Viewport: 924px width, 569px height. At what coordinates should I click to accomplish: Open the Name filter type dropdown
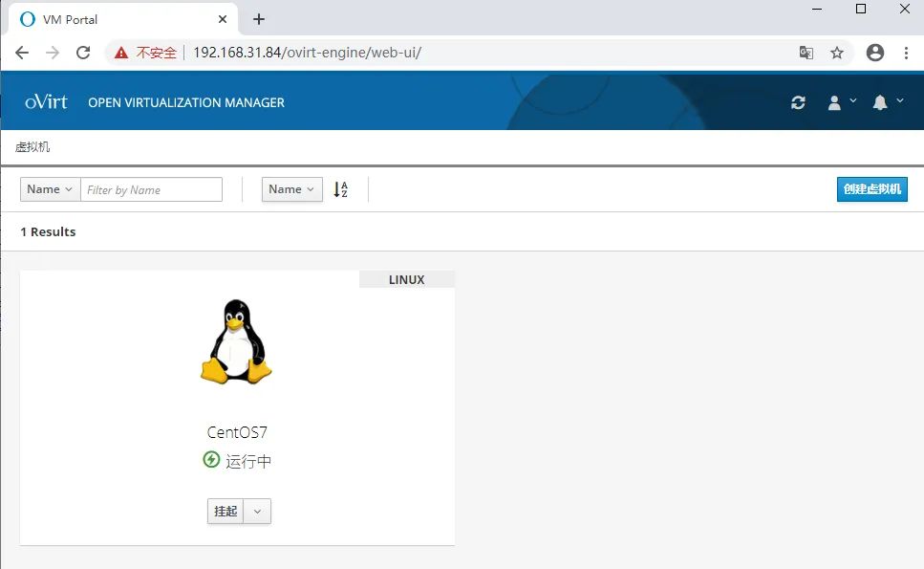point(50,189)
